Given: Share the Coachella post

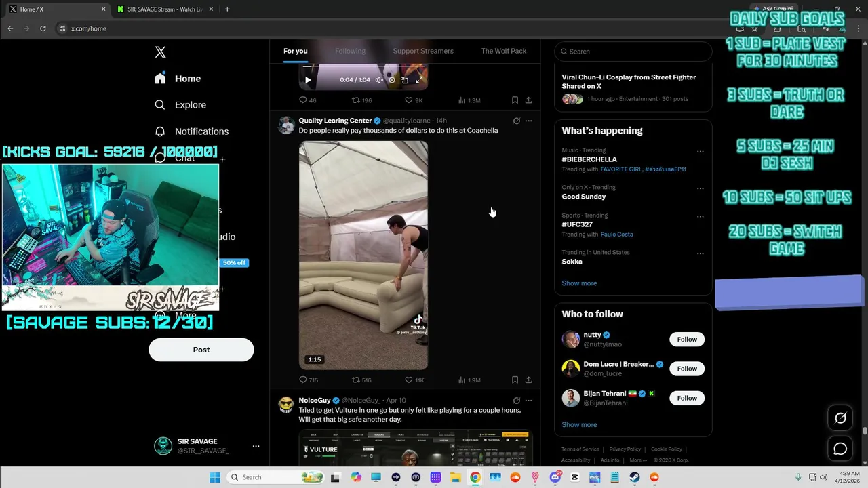Looking at the screenshot, I should tap(528, 380).
